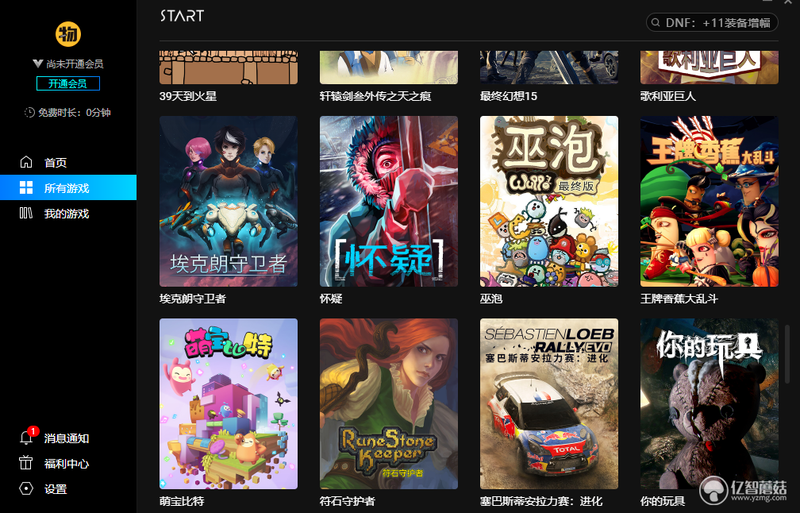Click the DNF search input field
Image resolution: width=800 pixels, height=513 pixels.
(712, 23)
